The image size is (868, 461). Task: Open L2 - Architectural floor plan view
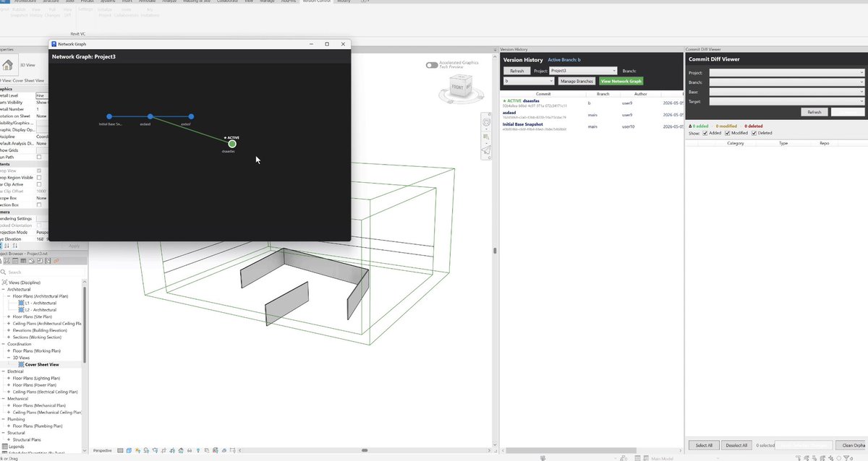41,309
